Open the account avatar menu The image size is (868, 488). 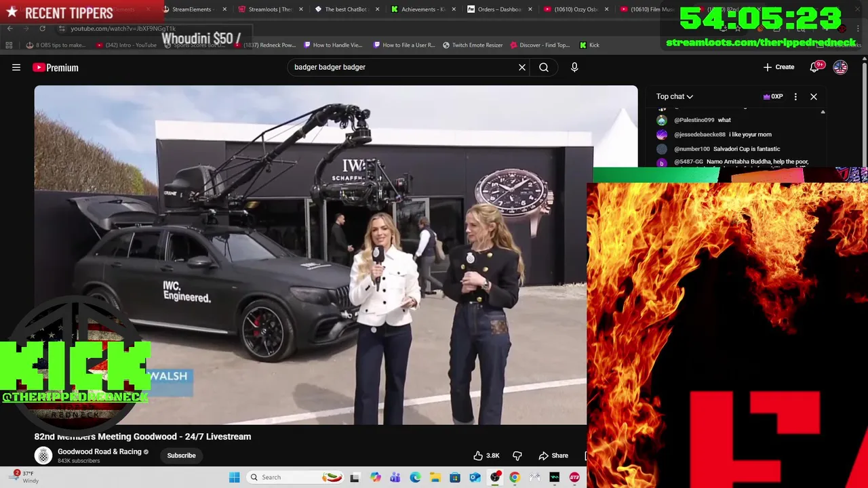(x=840, y=67)
